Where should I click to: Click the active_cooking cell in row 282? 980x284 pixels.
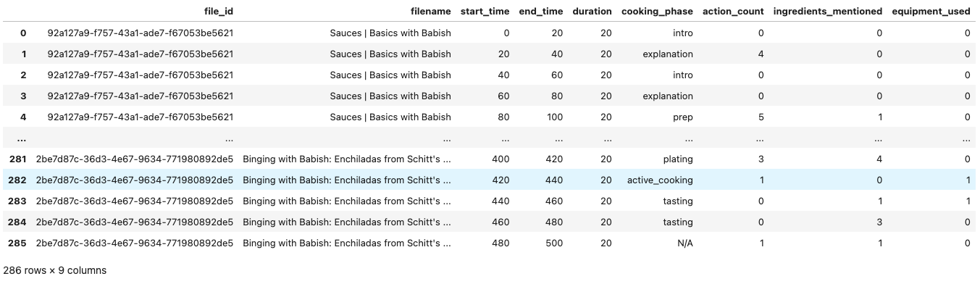660,180
